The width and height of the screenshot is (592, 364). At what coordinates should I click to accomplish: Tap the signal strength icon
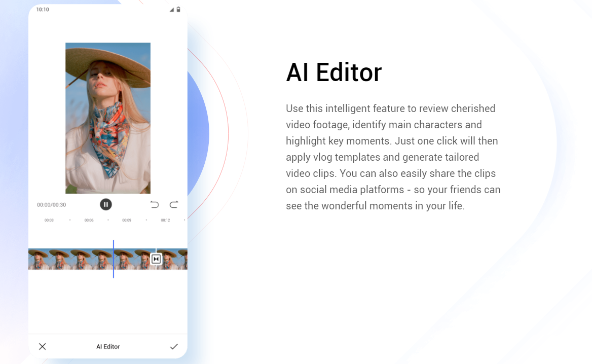(172, 10)
